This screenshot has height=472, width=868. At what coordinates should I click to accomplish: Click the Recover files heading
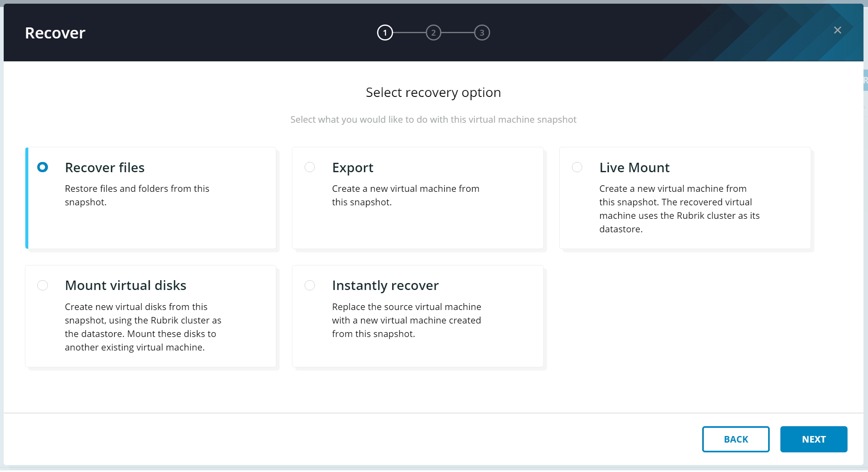pyautogui.click(x=104, y=168)
